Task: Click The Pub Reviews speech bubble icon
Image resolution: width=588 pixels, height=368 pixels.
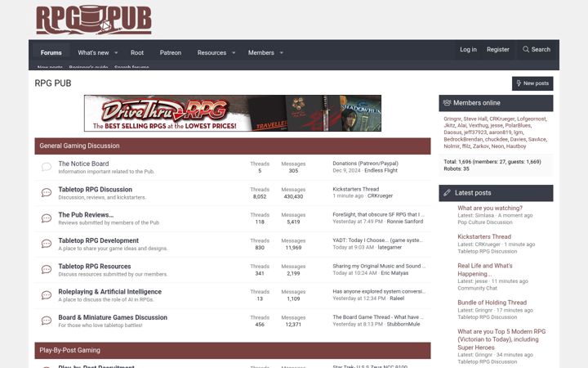Action: [47, 218]
